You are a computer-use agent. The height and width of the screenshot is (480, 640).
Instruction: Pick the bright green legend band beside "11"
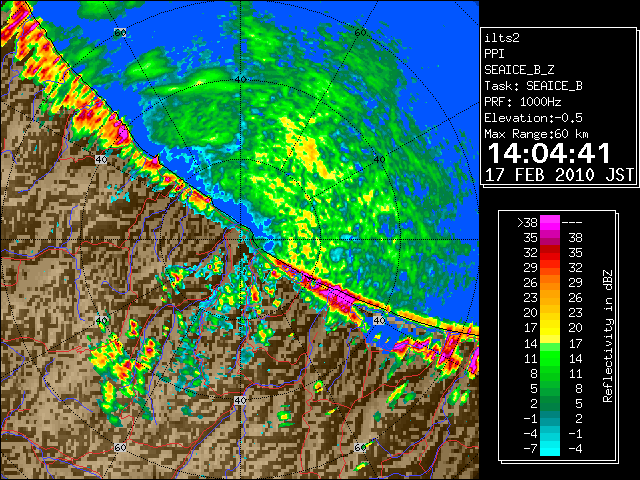tap(550, 359)
